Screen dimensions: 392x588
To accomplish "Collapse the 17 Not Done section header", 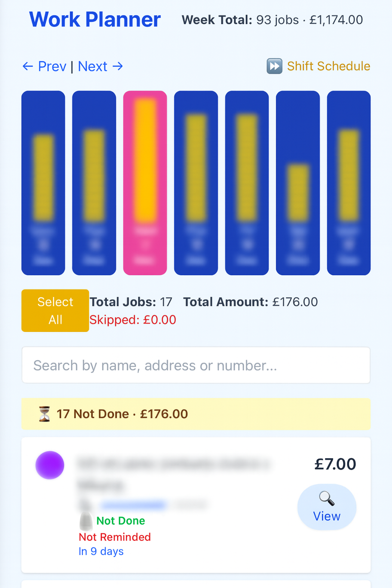I will point(196,414).
